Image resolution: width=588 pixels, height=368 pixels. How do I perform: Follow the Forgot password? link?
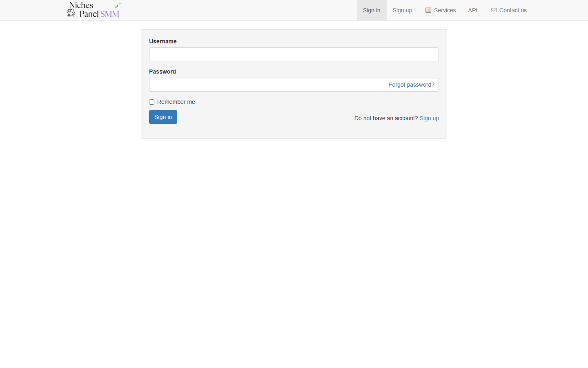[411, 85]
